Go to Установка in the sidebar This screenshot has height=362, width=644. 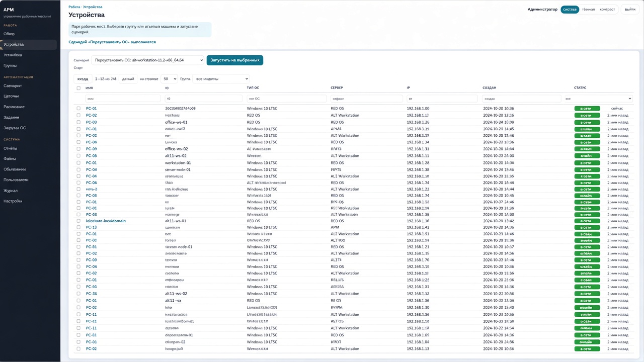coord(13,55)
